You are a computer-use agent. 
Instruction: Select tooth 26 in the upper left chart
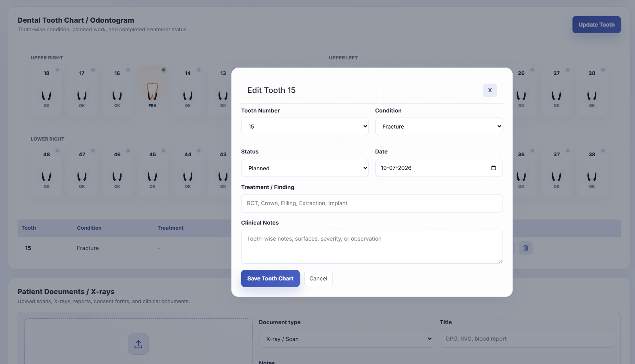[x=521, y=91]
